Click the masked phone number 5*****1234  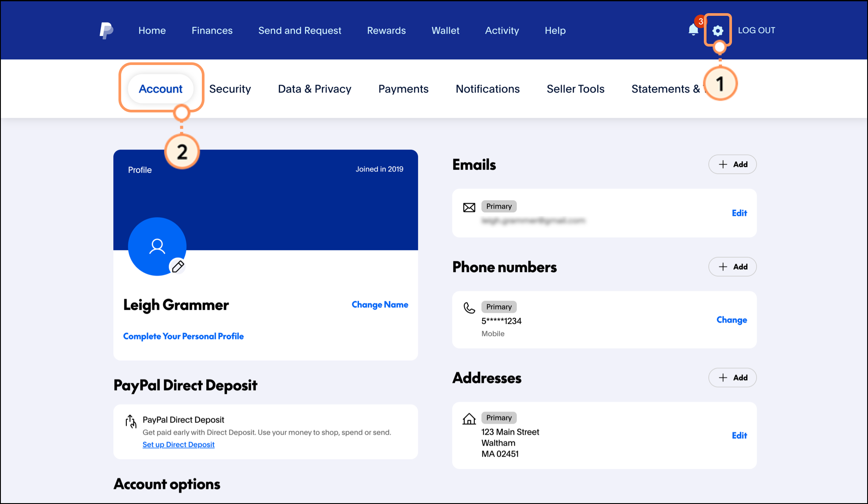(502, 321)
